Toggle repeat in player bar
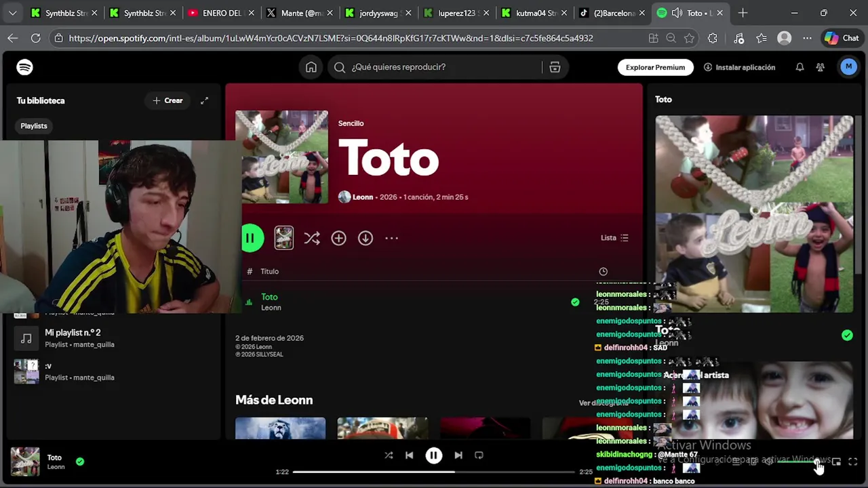 (479, 455)
